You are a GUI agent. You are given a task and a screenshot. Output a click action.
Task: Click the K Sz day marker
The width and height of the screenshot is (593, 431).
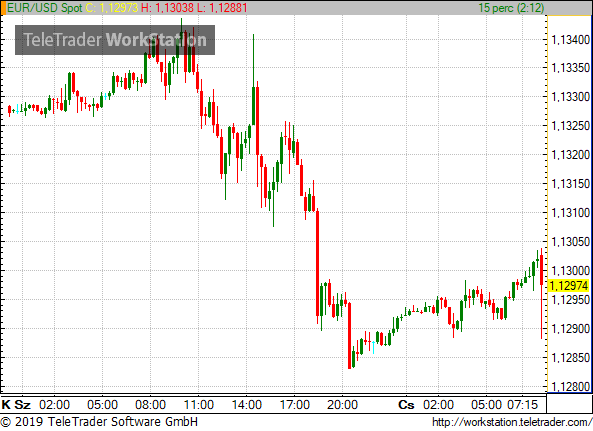pos(16,405)
